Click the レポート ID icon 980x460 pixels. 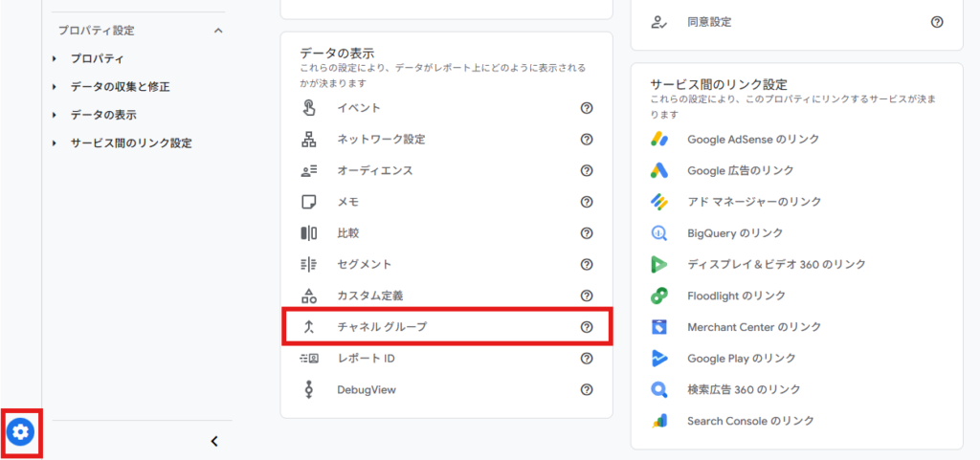click(309, 359)
